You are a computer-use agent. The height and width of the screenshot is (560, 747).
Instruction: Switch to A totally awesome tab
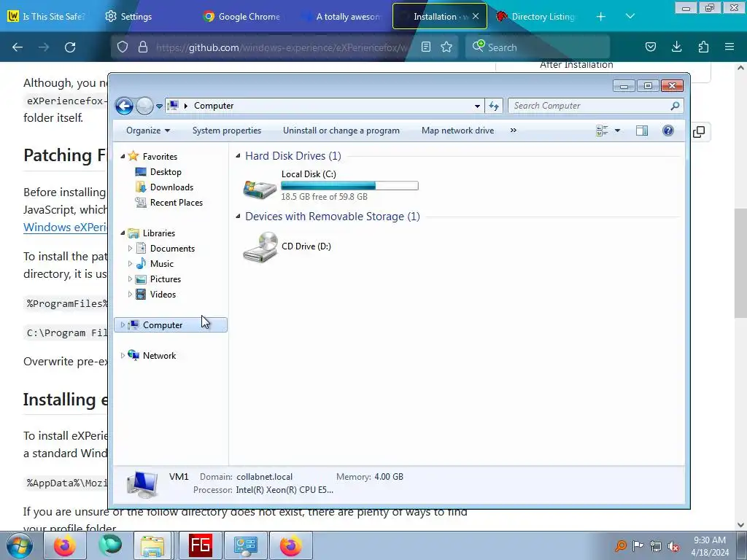pyautogui.click(x=341, y=16)
